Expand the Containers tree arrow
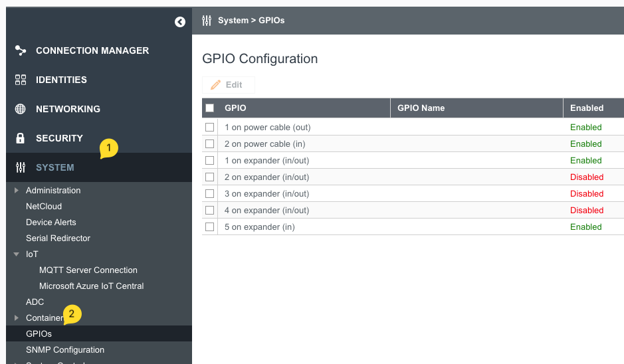This screenshot has height=364, width=624. click(17, 318)
